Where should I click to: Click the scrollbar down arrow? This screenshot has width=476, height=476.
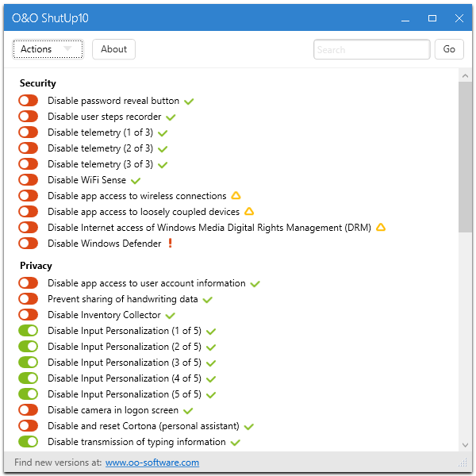coord(465,445)
